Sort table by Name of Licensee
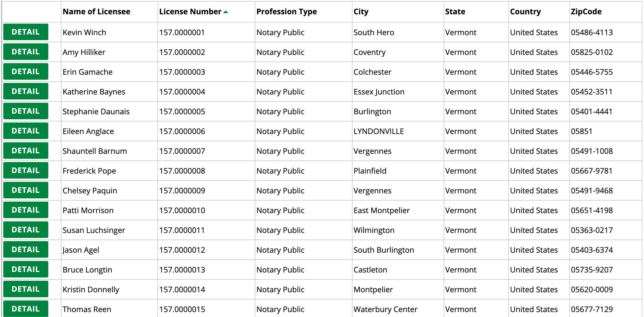Screen dimensions: 644x317 click(x=96, y=12)
